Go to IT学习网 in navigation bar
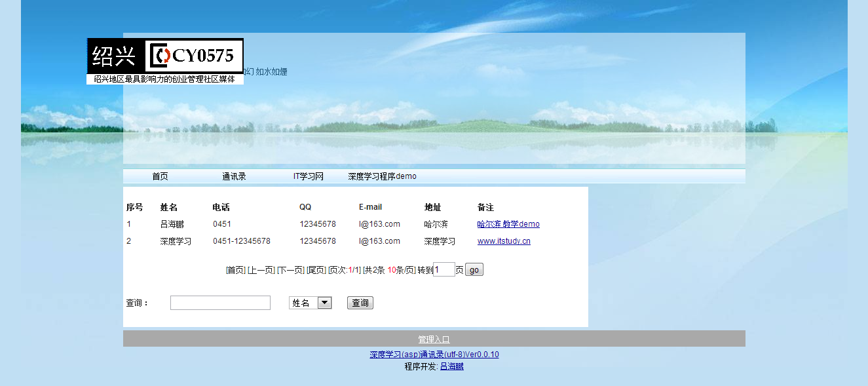This screenshot has height=386, width=868. (309, 176)
